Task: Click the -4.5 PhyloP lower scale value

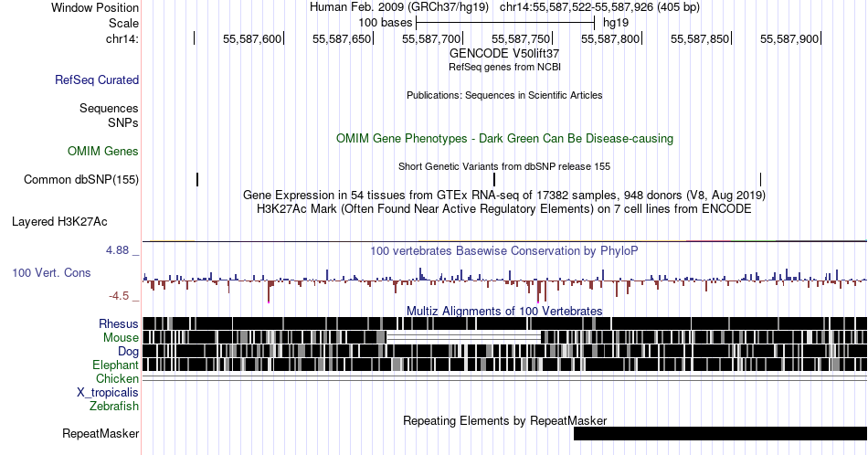Action: click(119, 296)
